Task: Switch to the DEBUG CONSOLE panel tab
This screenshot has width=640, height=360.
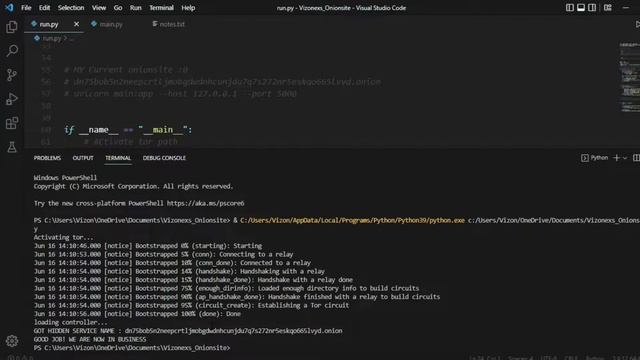Action: 164,158
